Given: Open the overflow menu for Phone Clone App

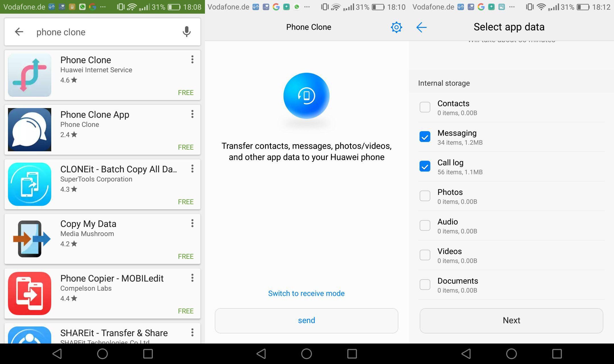Looking at the screenshot, I should (192, 114).
